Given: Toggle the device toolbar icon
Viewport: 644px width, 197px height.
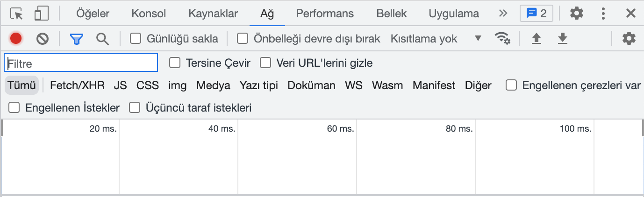Looking at the screenshot, I should point(42,14).
